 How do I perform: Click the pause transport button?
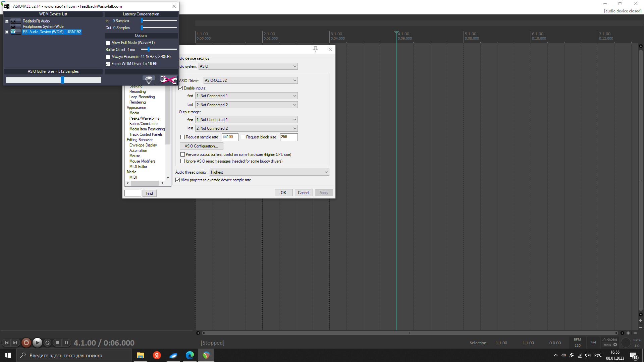(66, 343)
